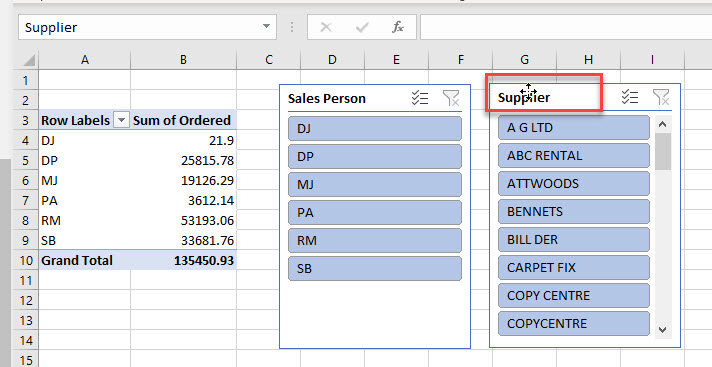Screen dimensions: 712x367
Task: Click the Supplier slicer scroll up arrow
Action: click(663, 124)
